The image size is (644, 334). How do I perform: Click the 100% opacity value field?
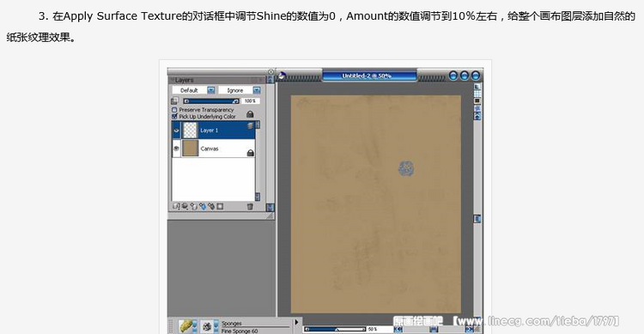250,100
